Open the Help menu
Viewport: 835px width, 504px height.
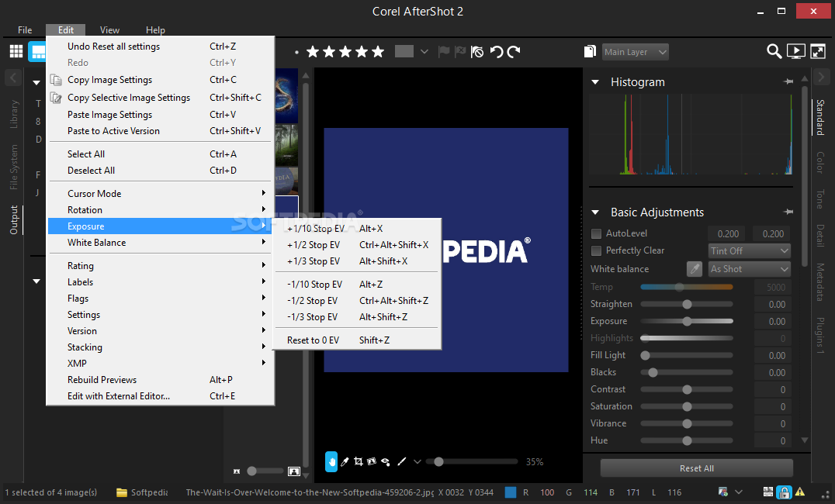pyautogui.click(x=155, y=29)
